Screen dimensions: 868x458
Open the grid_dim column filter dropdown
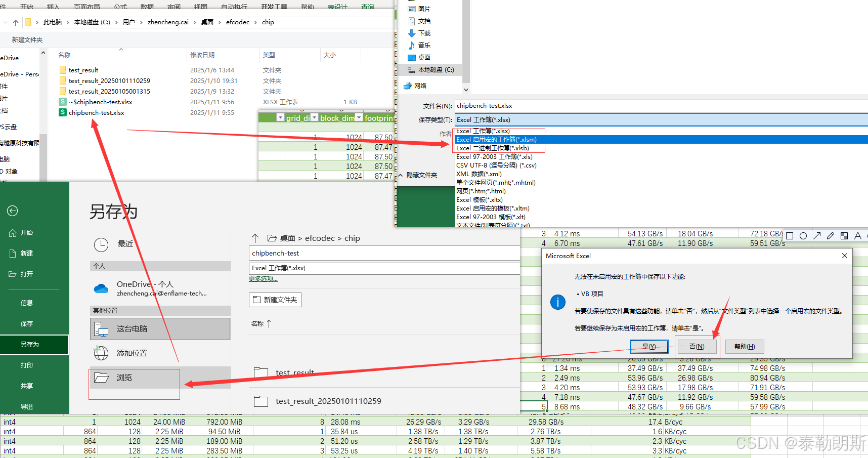(x=314, y=117)
